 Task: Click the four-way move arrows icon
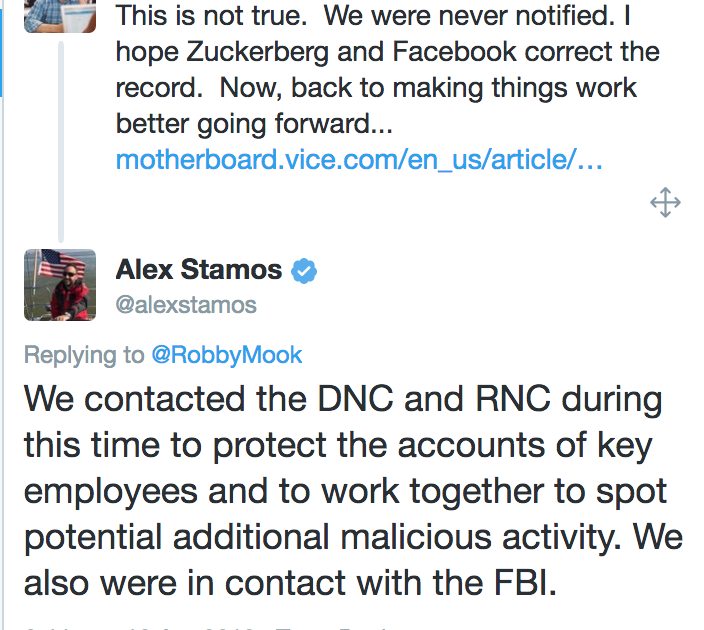coord(665,203)
